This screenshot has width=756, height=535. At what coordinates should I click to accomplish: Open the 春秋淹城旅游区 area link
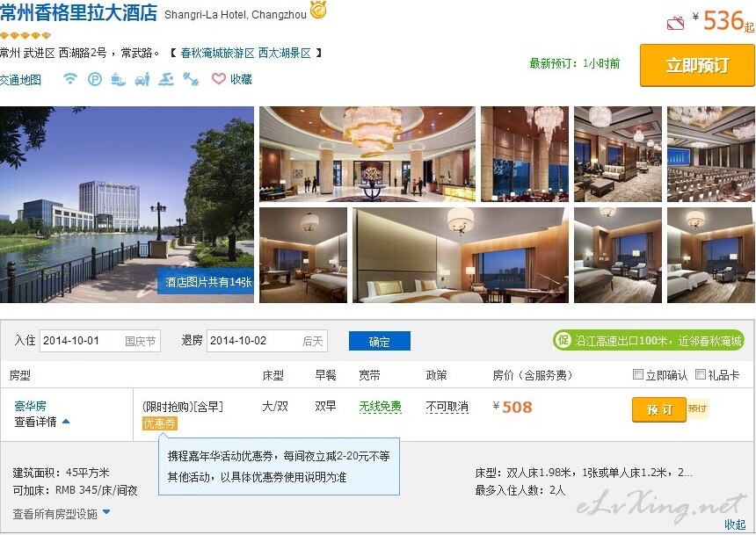[217, 53]
